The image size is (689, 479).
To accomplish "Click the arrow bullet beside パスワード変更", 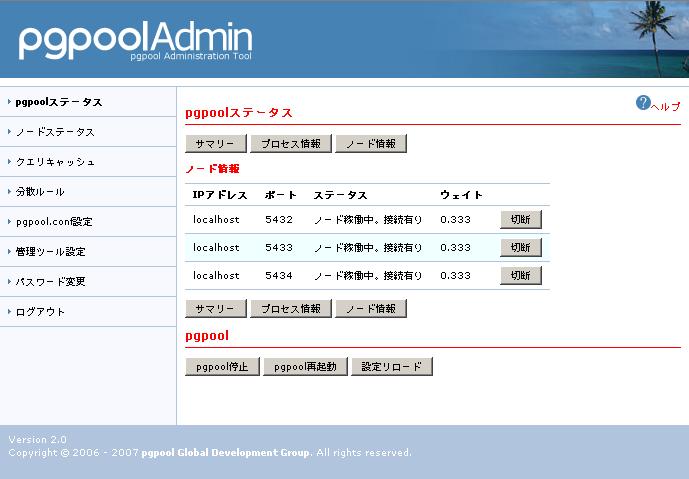I will pyautogui.click(x=9, y=281).
